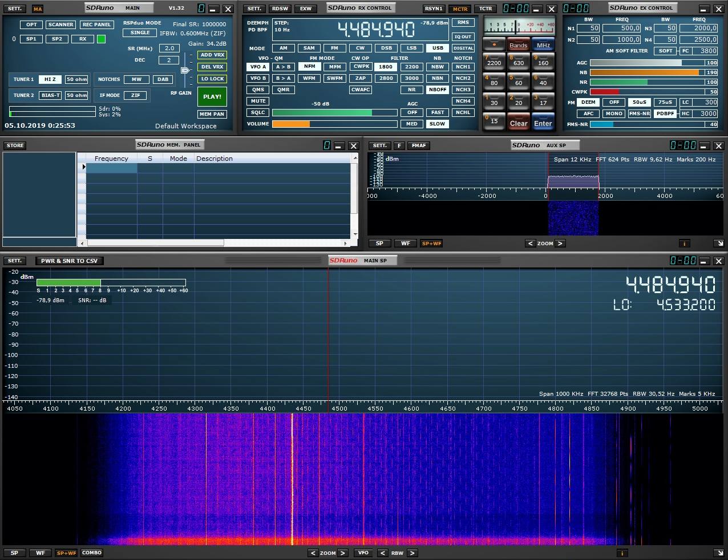
Task: Enable the NCH1 notch button
Action: tap(463, 67)
